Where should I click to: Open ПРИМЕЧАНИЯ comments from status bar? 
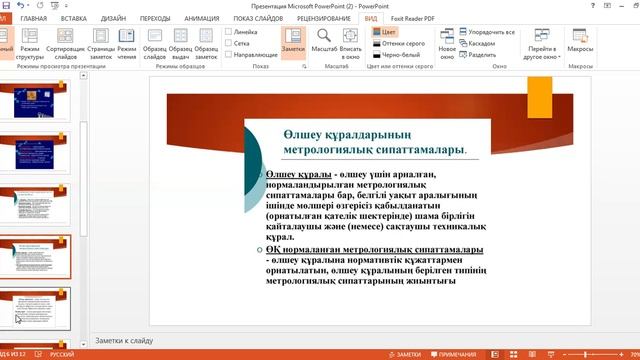(x=453, y=354)
